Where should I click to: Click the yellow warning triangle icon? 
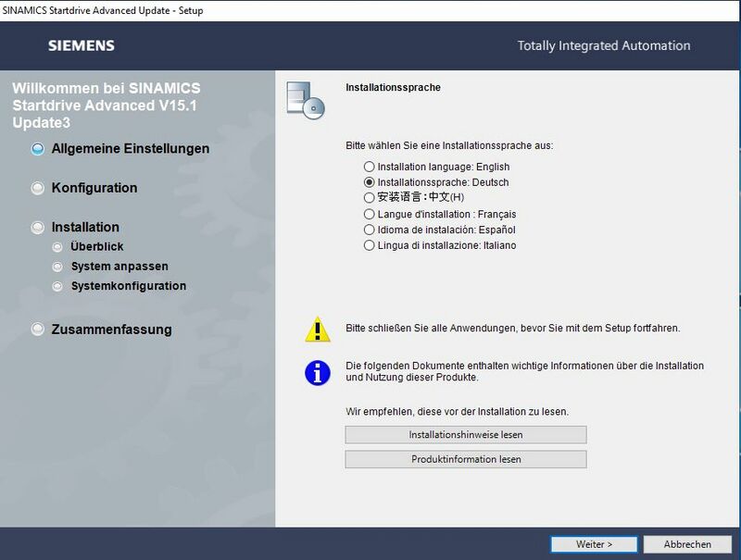point(318,329)
